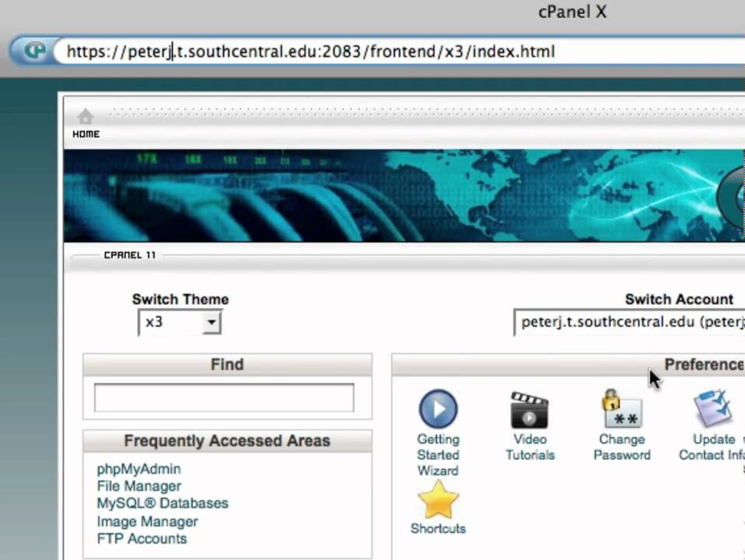Click the Preferences panel header
745x560 pixels.
pos(568,365)
